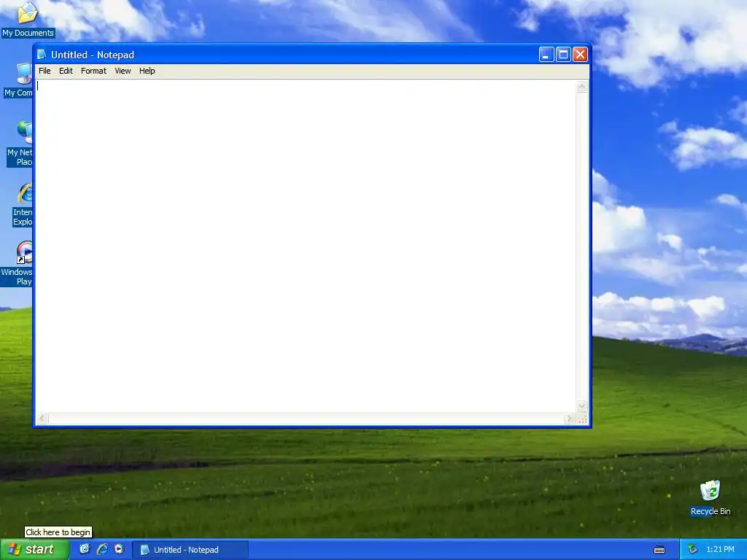Click the horizontal scrollbar left arrow
747x560 pixels.
42,419
